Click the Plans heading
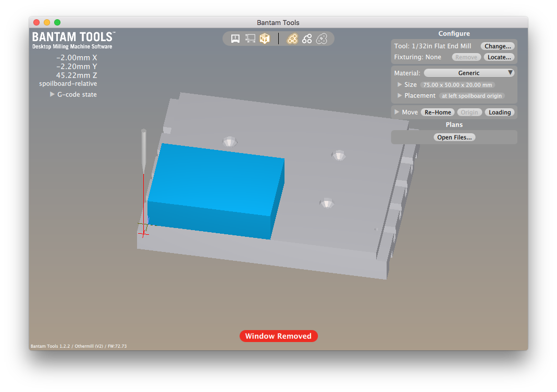 click(x=454, y=124)
